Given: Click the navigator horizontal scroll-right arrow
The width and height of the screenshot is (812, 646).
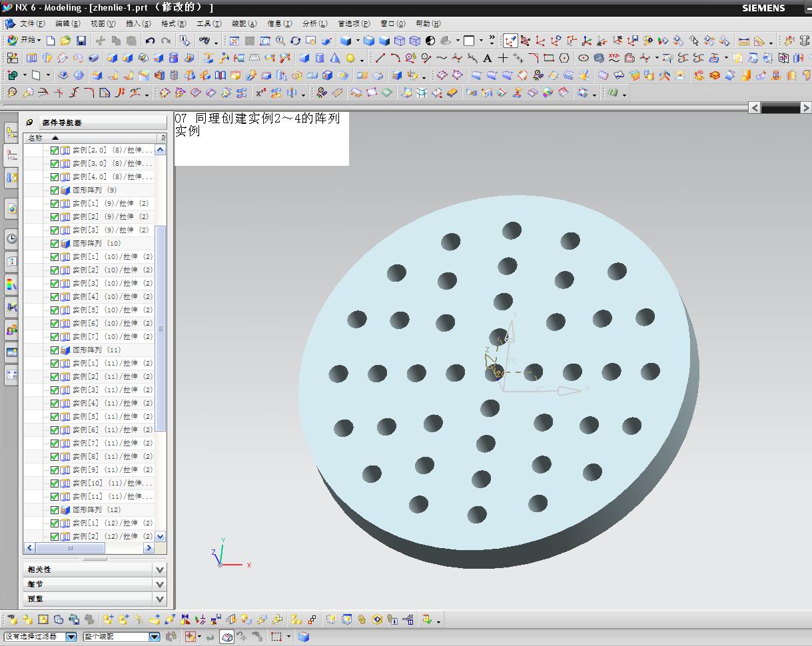Looking at the screenshot, I should click(149, 548).
